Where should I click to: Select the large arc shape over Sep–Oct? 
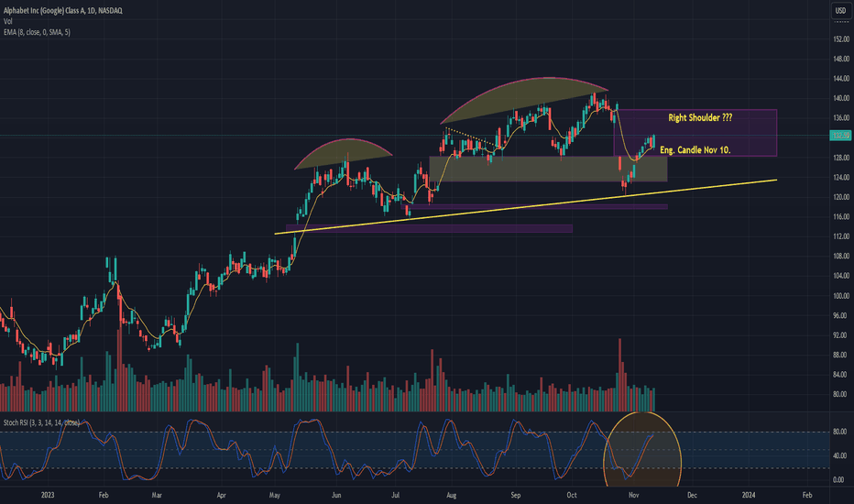[x=524, y=100]
